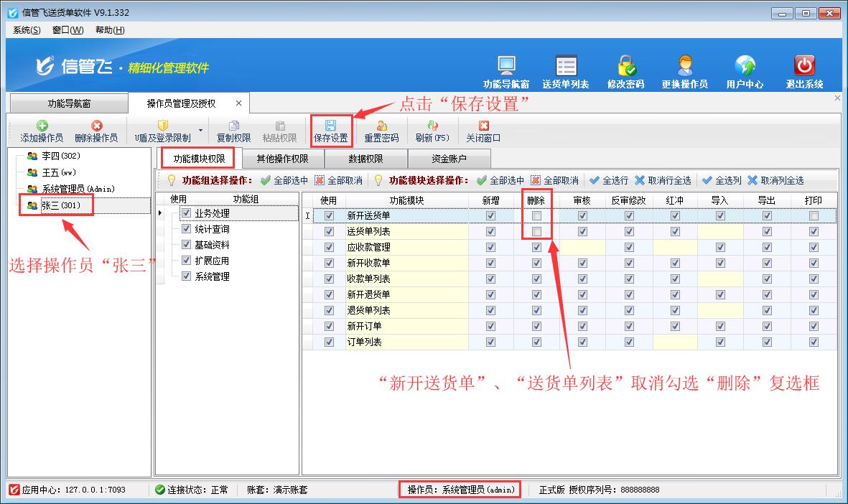848x504 pixels.
Task: Click the 修改密码 lock icon
Action: click(625, 65)
